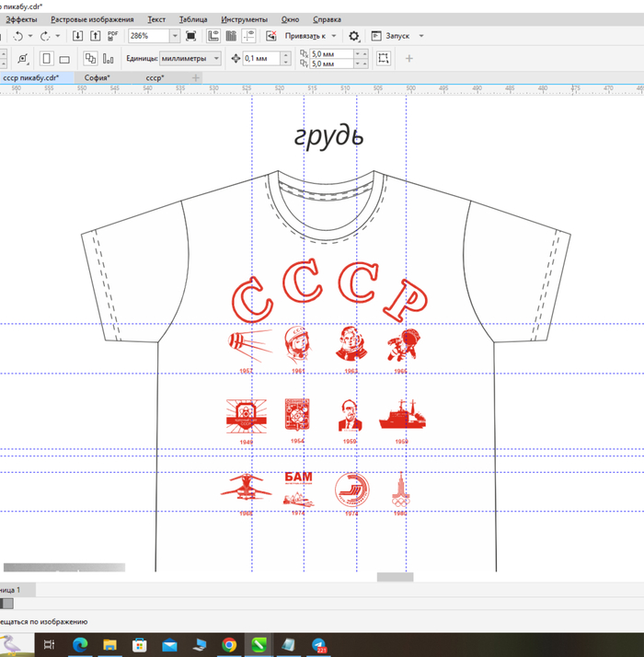
Task: Open the Инструменты menu
Action: [245, 19]
